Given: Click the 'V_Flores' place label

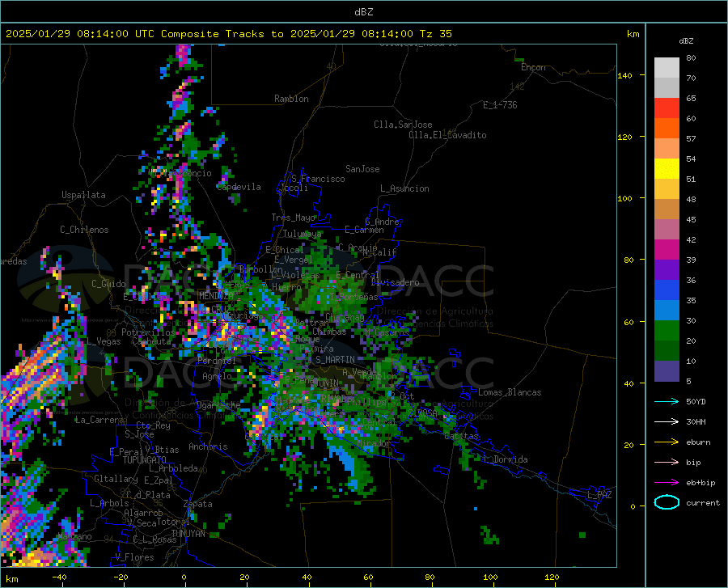Looking at the screenshot, I should (x=134, y=557).
